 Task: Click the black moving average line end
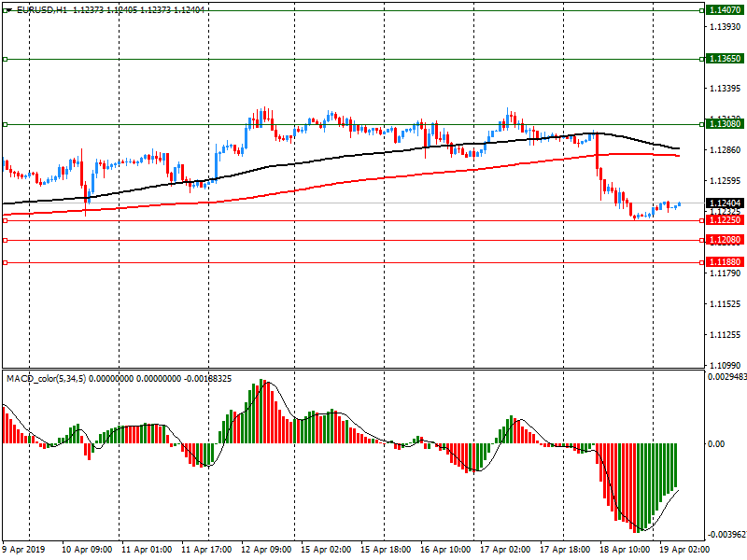[x=678, y=148]
